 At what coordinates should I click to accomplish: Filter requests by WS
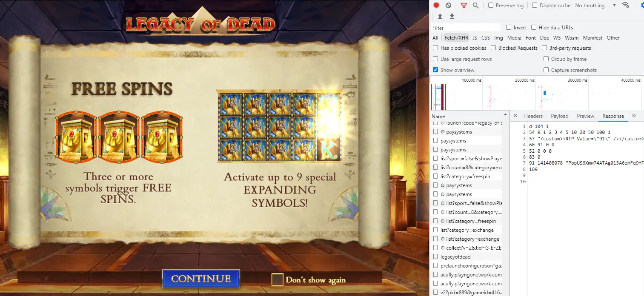(x=557, y=38)
